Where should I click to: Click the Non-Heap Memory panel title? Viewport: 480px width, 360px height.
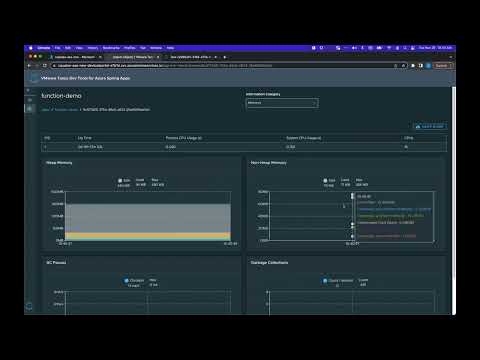268,163
